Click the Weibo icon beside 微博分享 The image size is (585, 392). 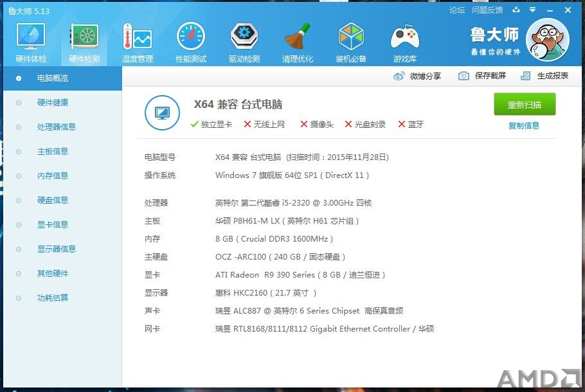point(399,76)
